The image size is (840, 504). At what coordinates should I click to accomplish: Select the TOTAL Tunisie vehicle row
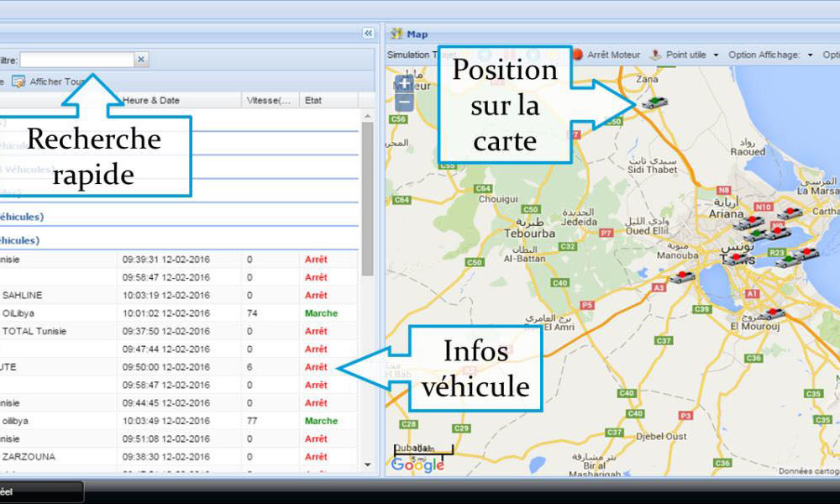(168, 331)
